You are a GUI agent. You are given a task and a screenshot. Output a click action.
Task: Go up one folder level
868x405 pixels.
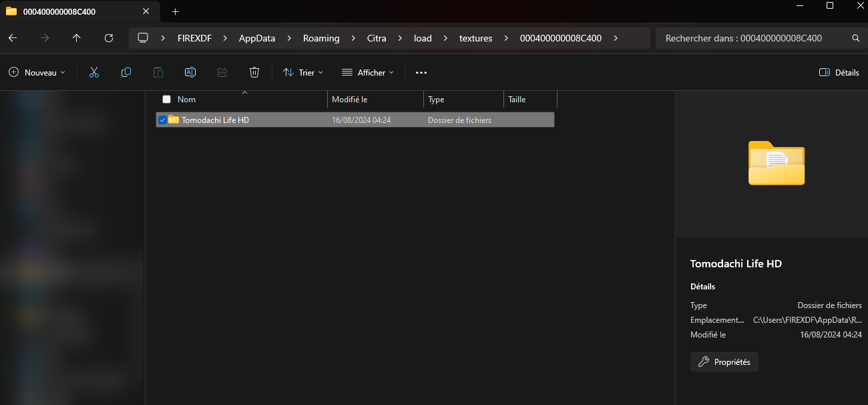tap(77, 38)
